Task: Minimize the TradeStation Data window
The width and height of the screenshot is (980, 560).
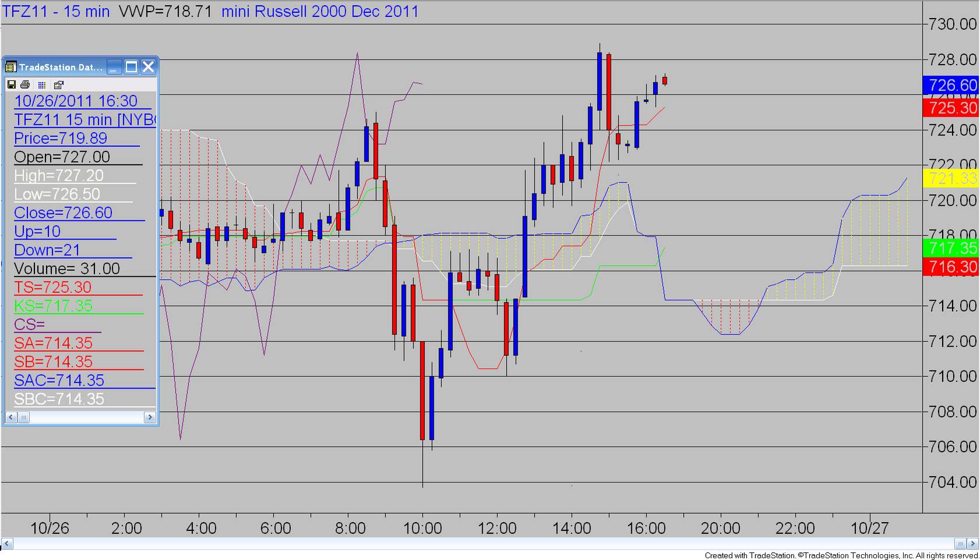Action: coord(114,67)
